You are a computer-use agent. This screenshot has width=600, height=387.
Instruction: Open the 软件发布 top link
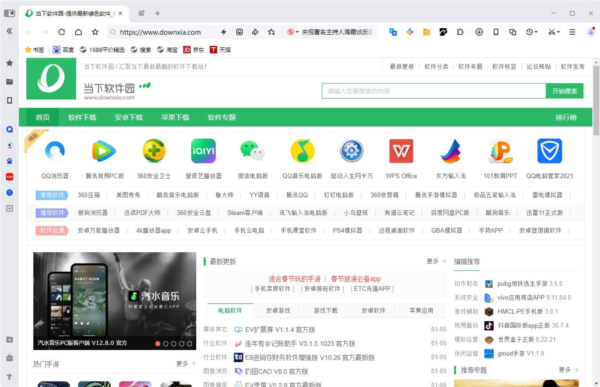click(572, 67)
